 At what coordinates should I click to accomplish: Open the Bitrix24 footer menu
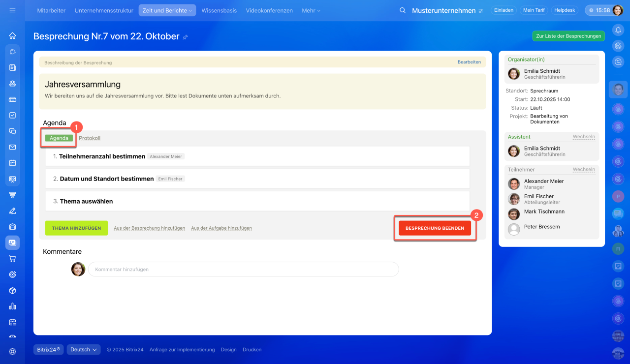(x=49, y=350)
